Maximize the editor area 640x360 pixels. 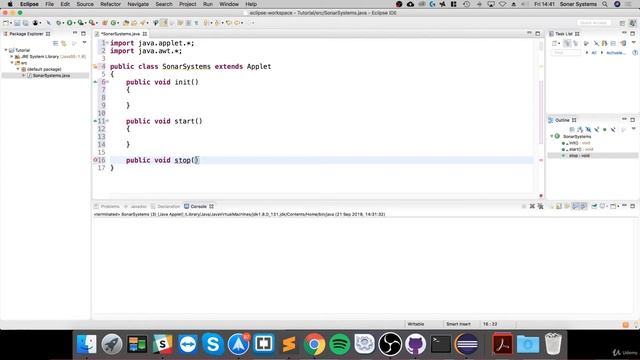point(538,33)
